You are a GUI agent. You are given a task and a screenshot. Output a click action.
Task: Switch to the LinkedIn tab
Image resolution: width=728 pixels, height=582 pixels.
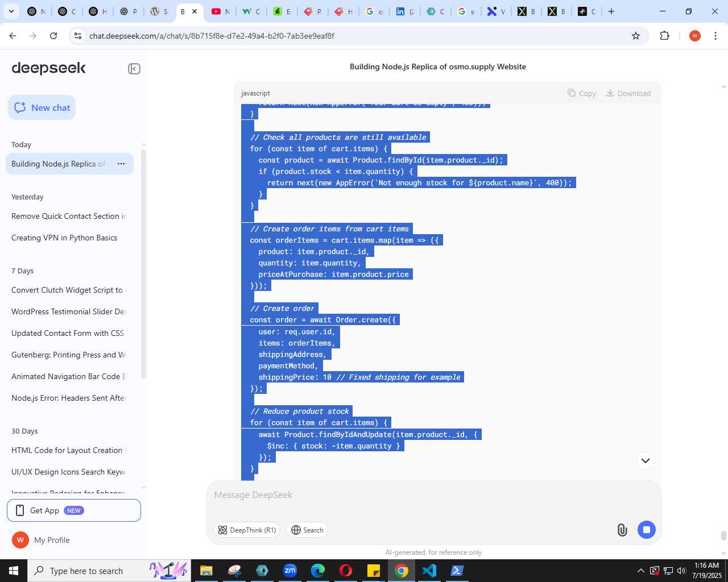coord(405,11)
